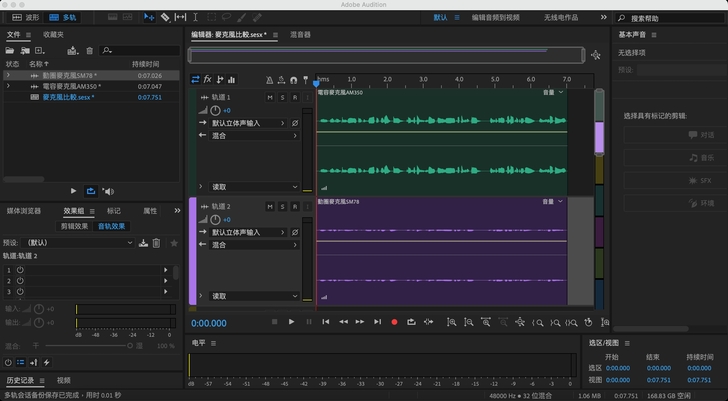Arm track 2 for record with R
Viewport: 728px width, 401px height.
(x=294, y=206)
